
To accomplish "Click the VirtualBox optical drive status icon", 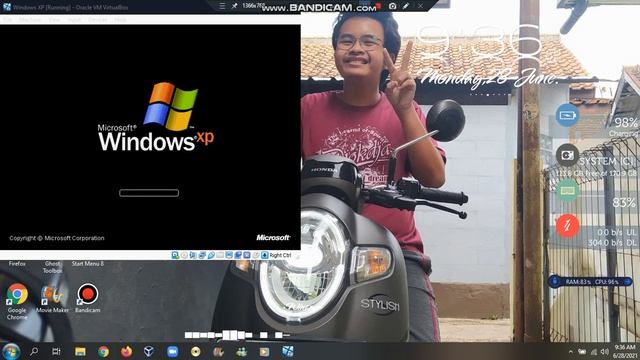I will click(x=184, y=255).
